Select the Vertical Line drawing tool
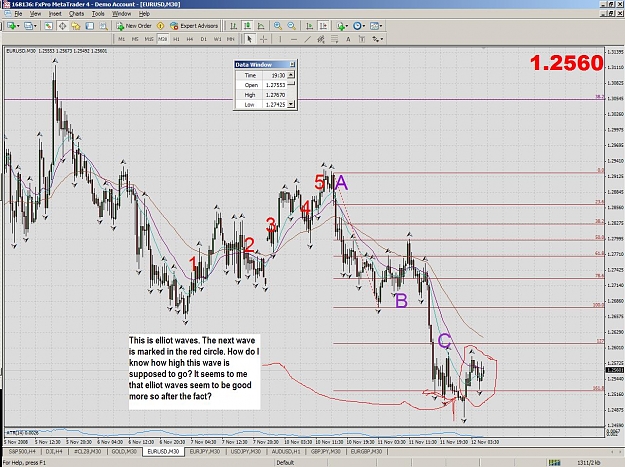625x467 pixels. [x=280, y=39]
